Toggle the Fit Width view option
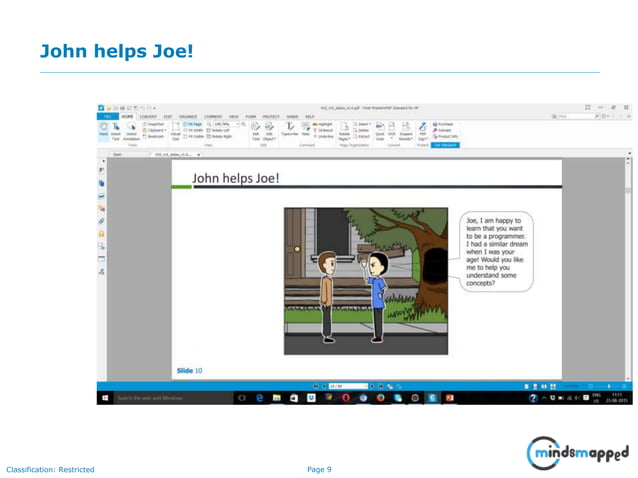 click(193, 130)
